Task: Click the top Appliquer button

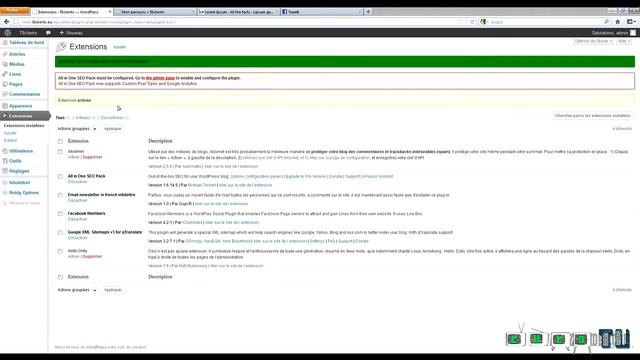Action: point(113,129)
